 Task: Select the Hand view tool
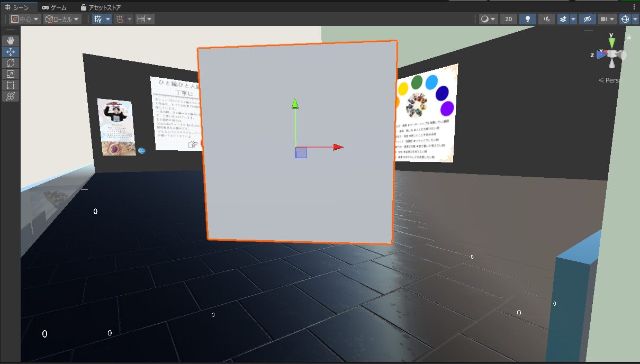coord(11,41)
